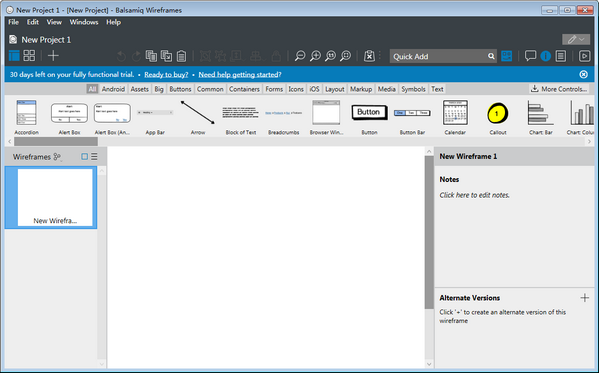This screenshot has height=373, width=599.
Task: Open the File menu
Action: [x=13, y=22]
